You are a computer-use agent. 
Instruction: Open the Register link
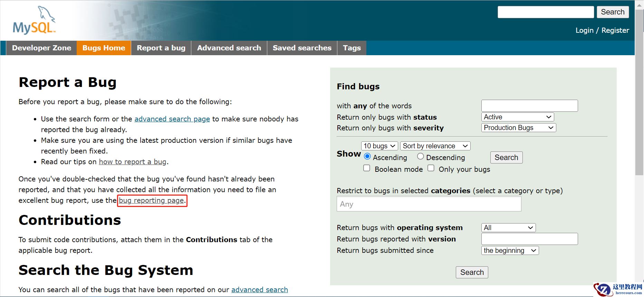[615, 30]
